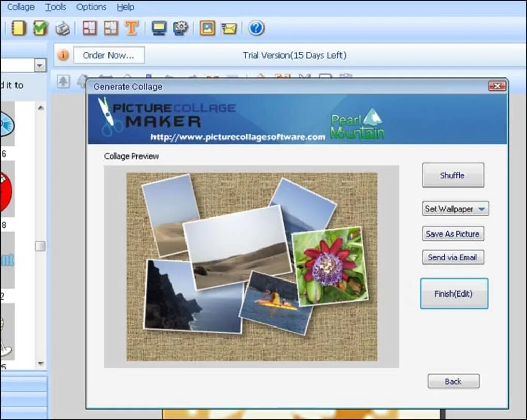
Task: Click the red grid template icon
Action: pos(89,28)
